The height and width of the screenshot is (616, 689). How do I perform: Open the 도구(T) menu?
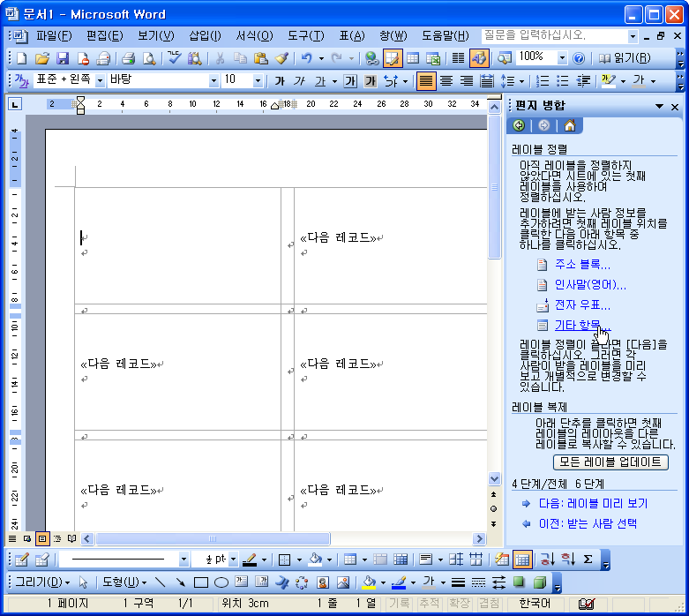pyautogui.click(x=306, y=35)
